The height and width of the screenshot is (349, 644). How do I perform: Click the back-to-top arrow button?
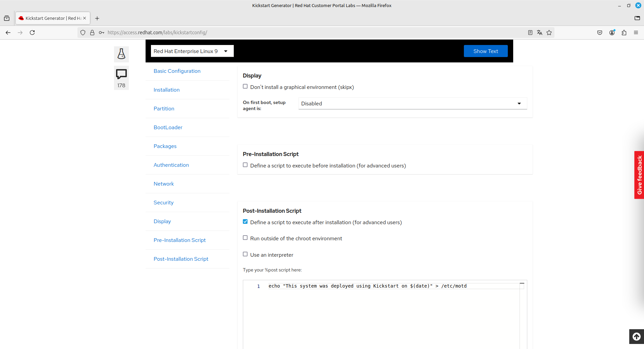[637, 337]
